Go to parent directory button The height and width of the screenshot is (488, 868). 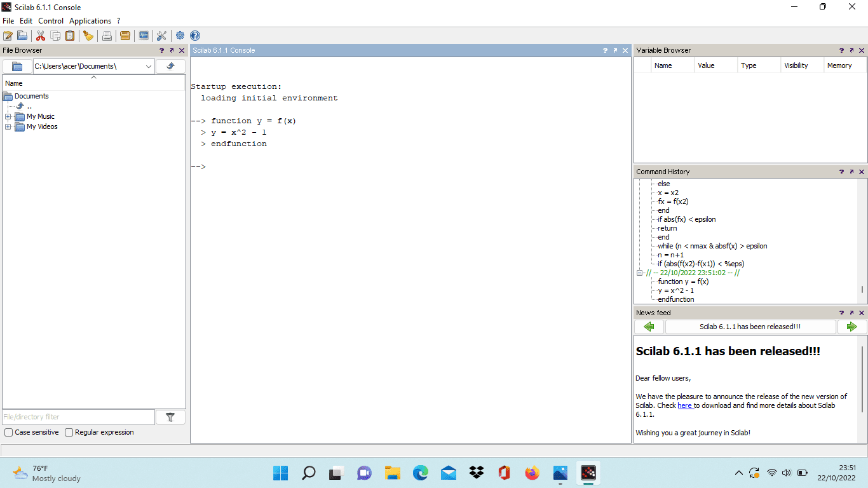coord(170,66)
